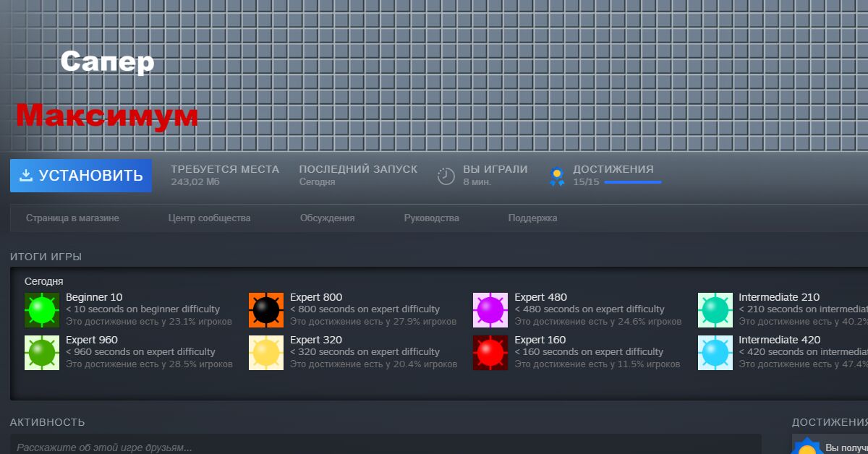The image size is (868, 454).
Task: Click the purple Expert 480 achievement icon
Action: (490, 310)
